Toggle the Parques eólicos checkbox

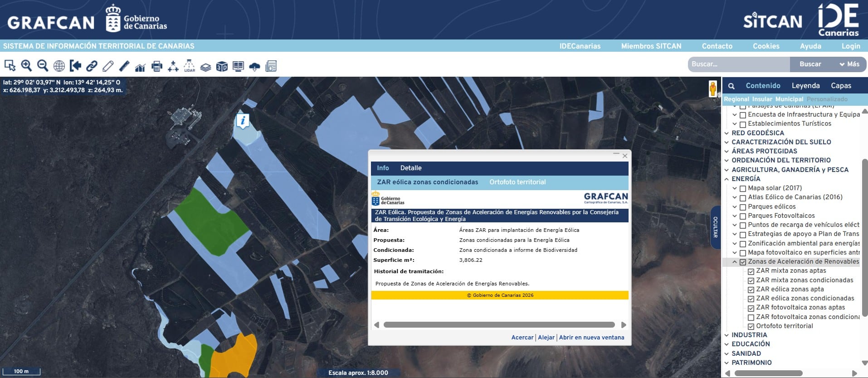tap(743, 207)
